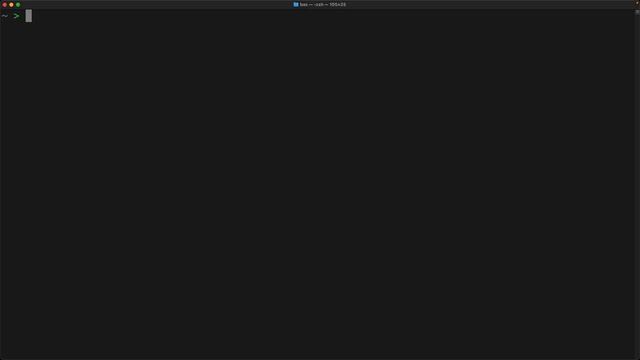Screen dimensions: 640x360
Task: Click the folder icon in the title bar
Action: (296, 4)
